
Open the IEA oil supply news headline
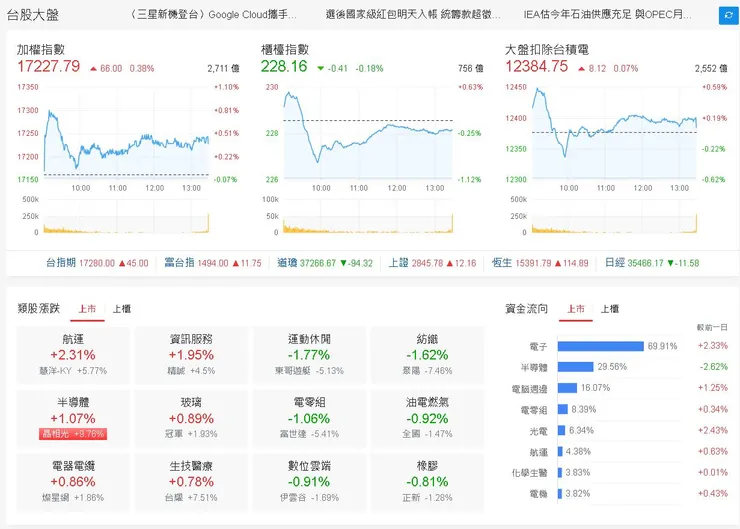(x=607, y=15)
